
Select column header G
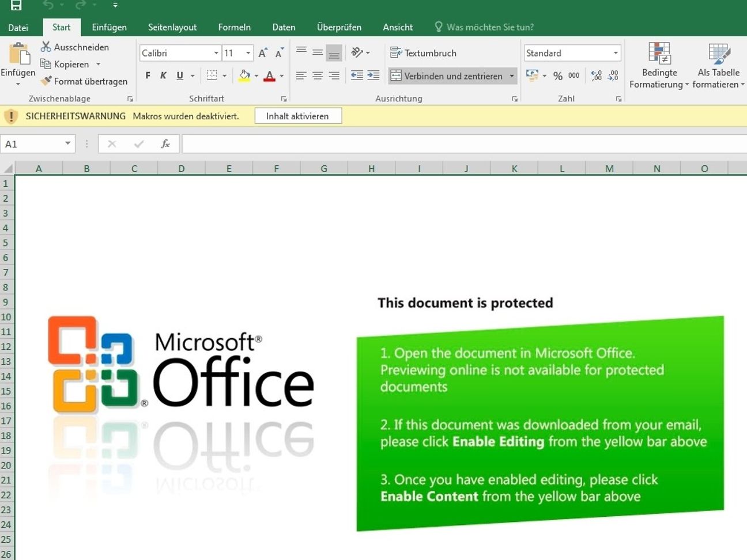tap(324, 169)
